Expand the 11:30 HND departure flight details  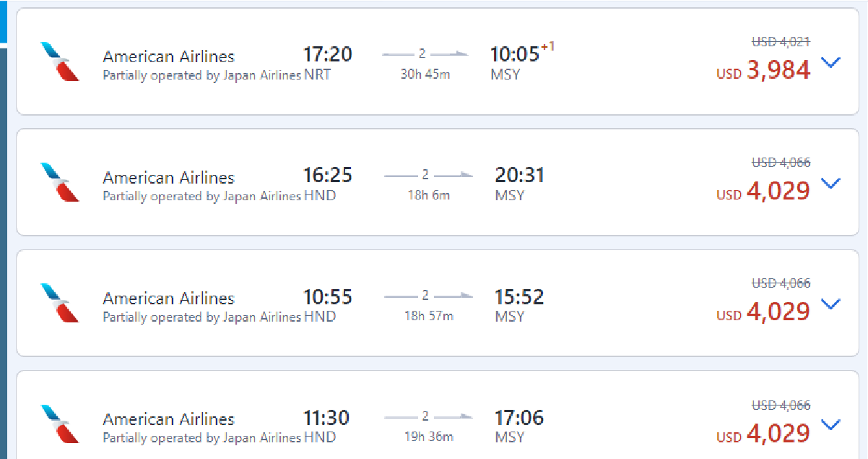831,425
